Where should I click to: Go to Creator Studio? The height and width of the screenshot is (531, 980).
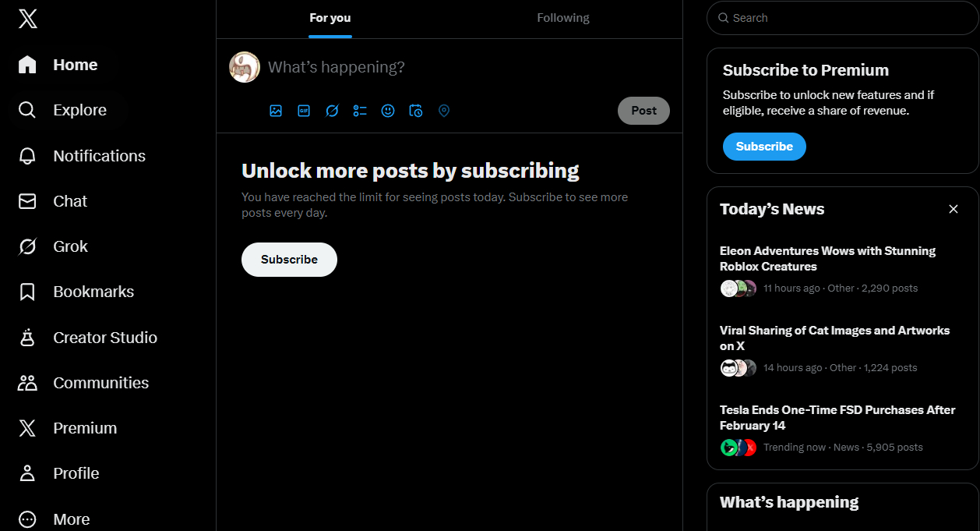(x=104, y=338)
